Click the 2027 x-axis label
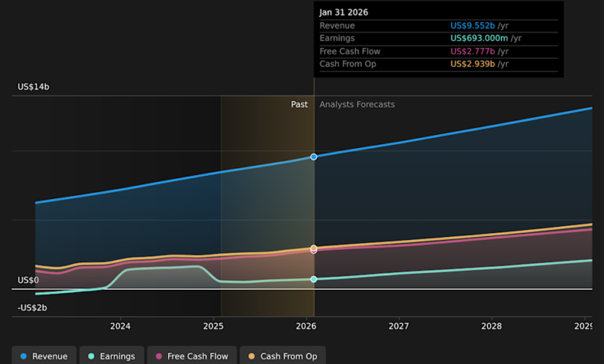The height and width of the screenshot is (364, 604). pos(399,327)
